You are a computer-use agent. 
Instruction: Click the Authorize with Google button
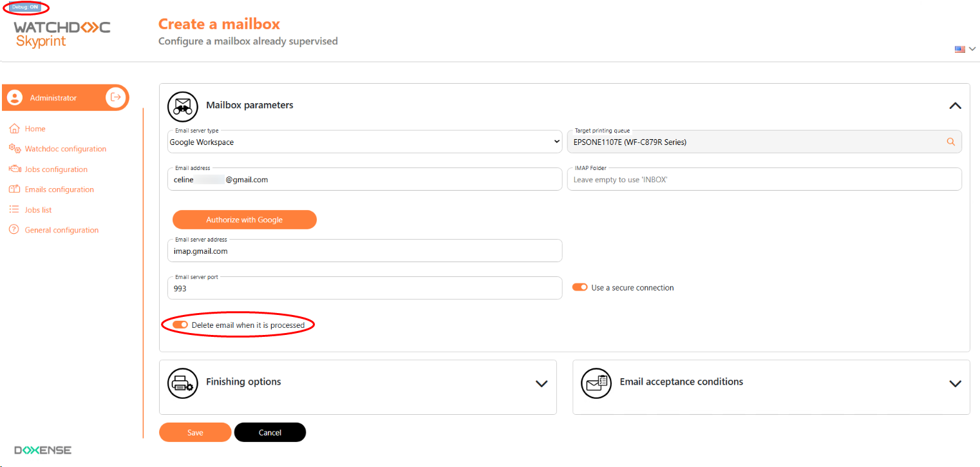pyautogui.click(x=245, y=220)
